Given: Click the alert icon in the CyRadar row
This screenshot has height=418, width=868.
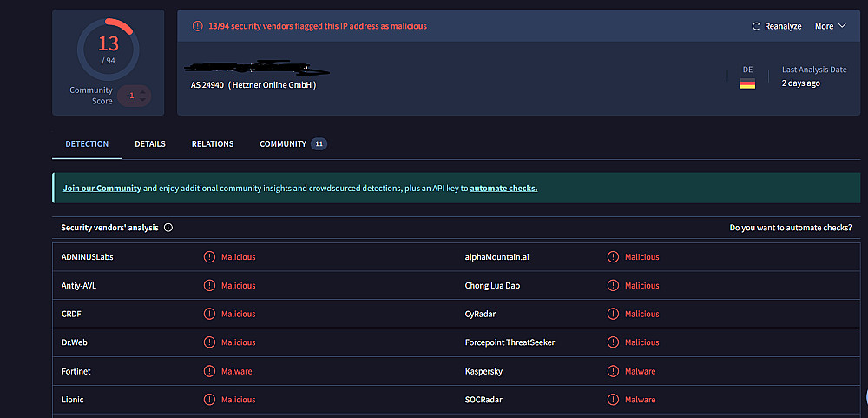Looking at the screenshot, I should coord(613,314).
